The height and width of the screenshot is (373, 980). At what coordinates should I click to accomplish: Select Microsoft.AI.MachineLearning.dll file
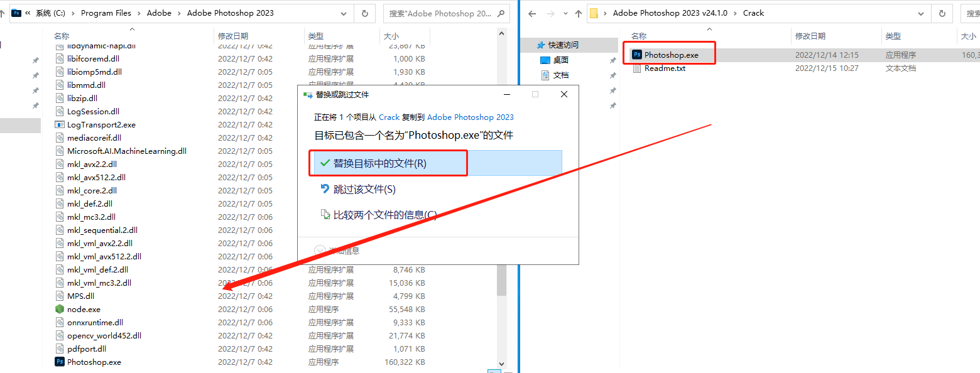[126, 151]
